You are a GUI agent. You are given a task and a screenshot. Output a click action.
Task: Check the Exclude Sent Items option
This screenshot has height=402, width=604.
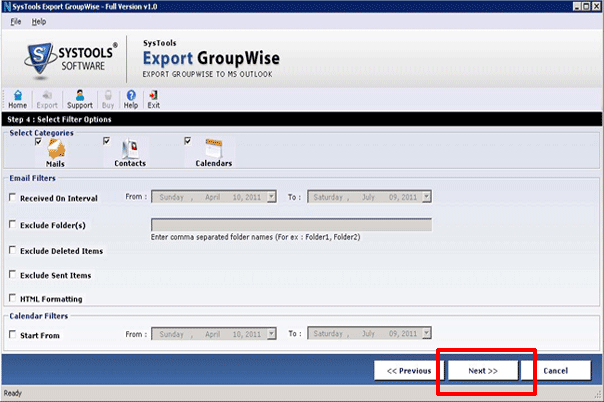(12, 274)
